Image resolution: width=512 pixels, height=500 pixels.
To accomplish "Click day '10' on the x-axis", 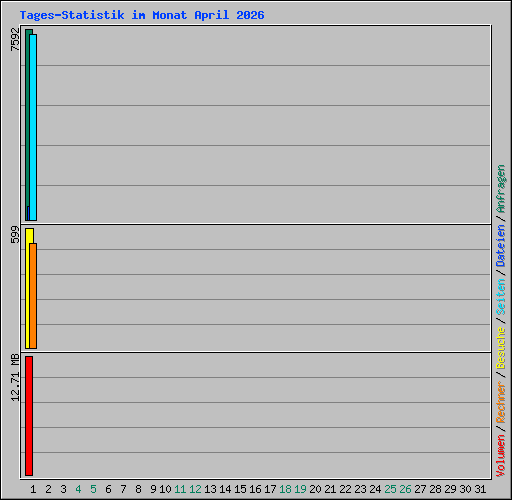I will (x=165, y=489).
